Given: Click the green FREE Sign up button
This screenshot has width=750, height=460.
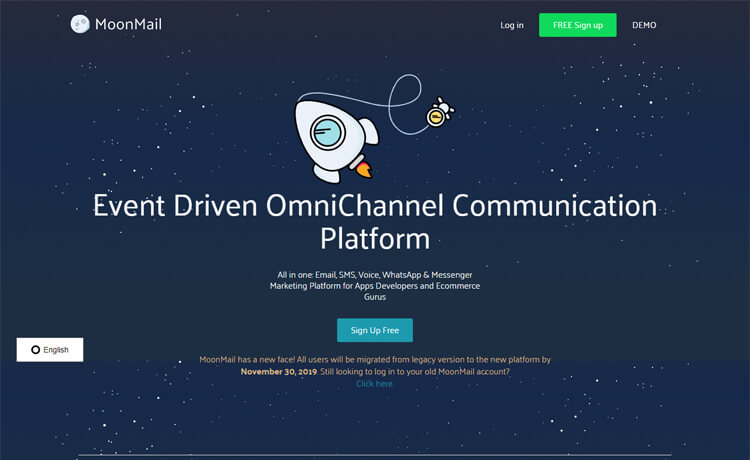Looking at the screenshot, I should point(578,25).
